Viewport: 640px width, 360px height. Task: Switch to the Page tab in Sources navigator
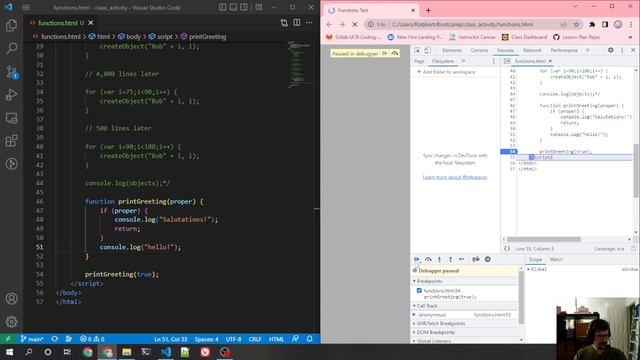(419, 61)
